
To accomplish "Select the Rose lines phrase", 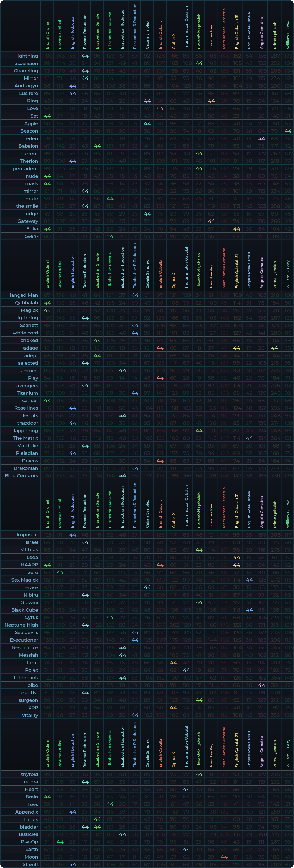I will click(26, 408).
